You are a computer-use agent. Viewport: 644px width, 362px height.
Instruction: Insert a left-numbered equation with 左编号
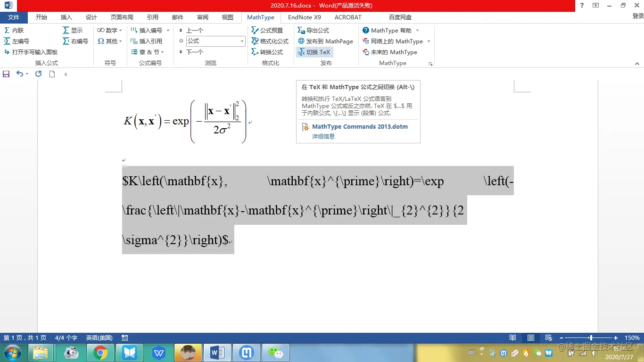pyautogui.click(x=17, y=41)
